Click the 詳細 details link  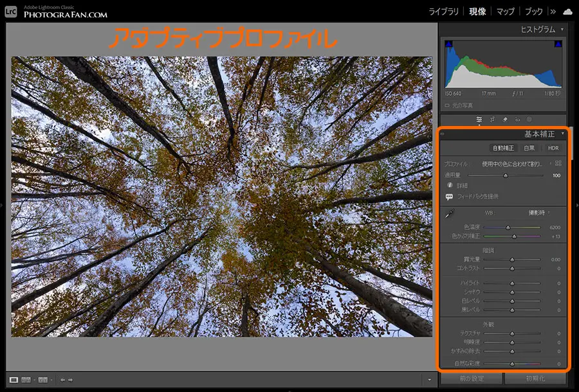[462, 186]
